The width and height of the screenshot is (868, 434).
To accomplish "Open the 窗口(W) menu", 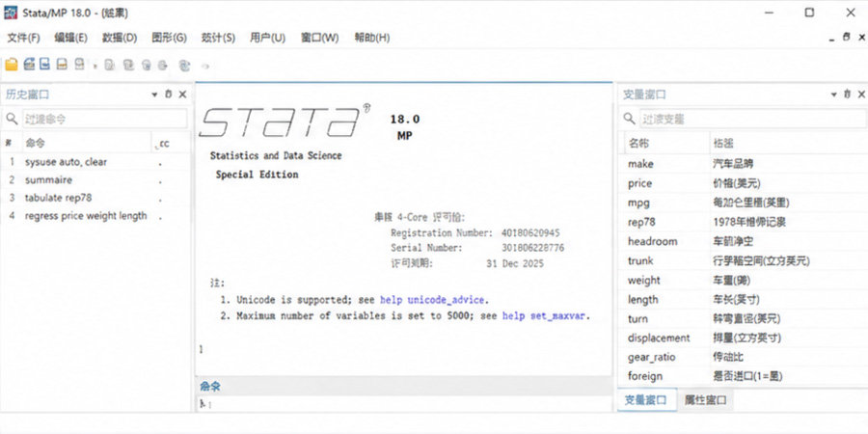I will click(x=320, y=38).
